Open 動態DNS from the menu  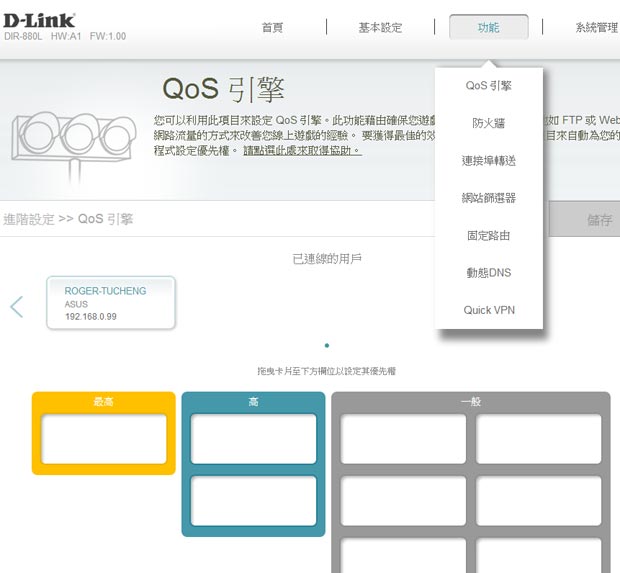(x=489, y=273)
